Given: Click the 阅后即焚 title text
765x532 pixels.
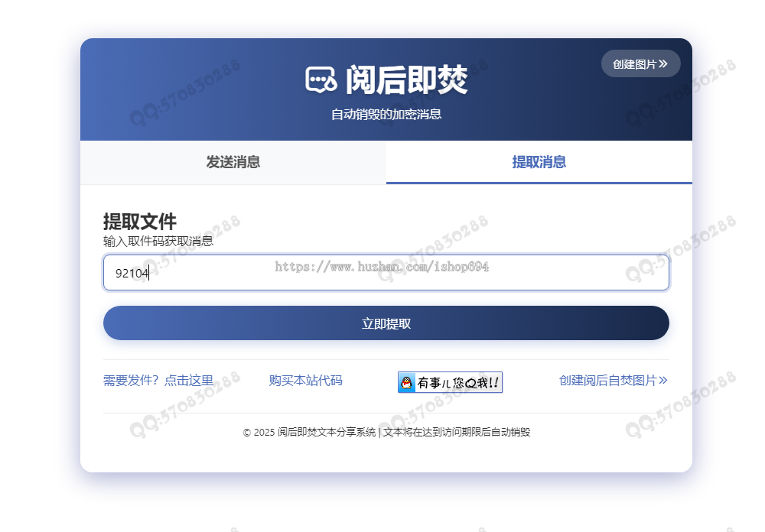Looking at the screenshot, I should (406, 80).
